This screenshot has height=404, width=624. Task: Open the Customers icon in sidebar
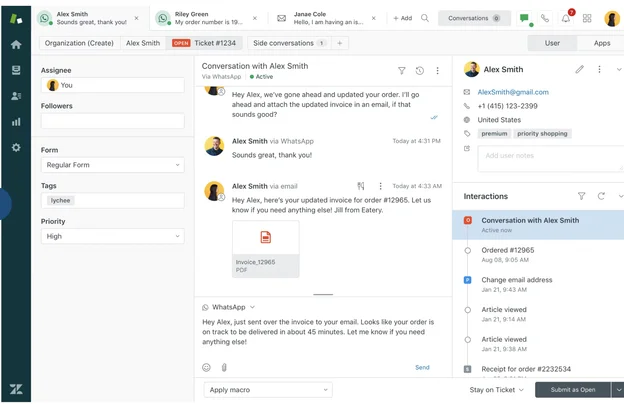point(16,96)
